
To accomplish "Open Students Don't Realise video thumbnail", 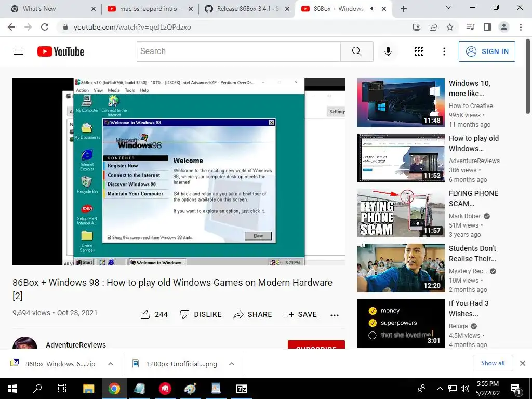I will [x=401, y=268].
